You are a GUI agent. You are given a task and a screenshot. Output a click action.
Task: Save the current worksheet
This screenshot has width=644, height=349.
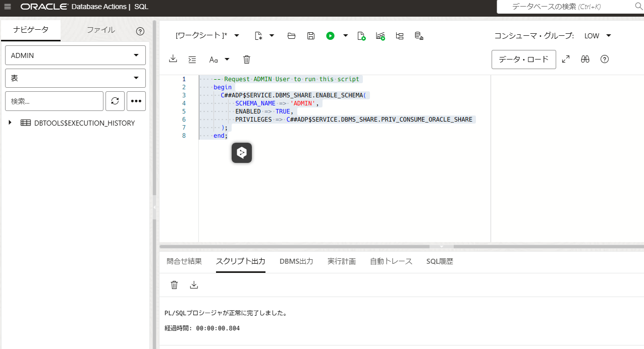310,36
